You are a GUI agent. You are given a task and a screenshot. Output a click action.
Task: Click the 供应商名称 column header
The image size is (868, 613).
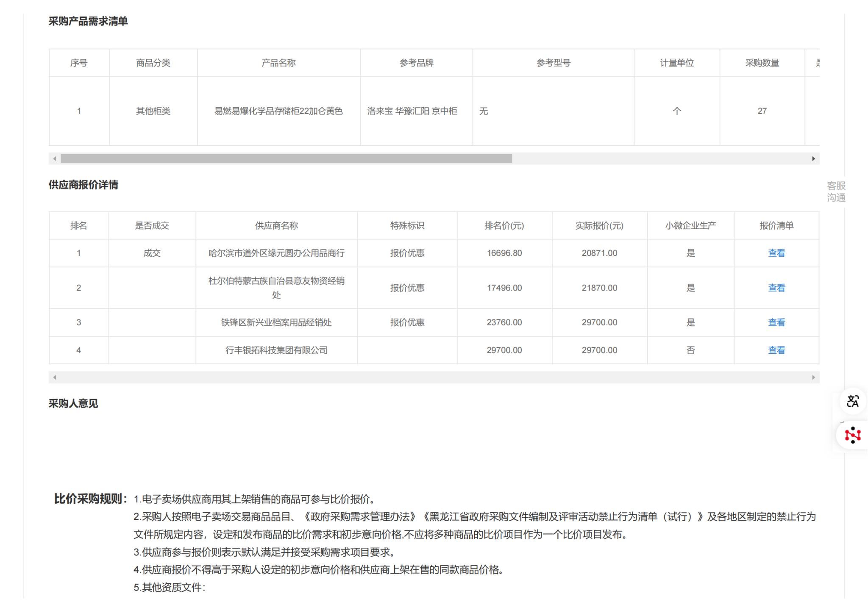click(x=276, y=226)
